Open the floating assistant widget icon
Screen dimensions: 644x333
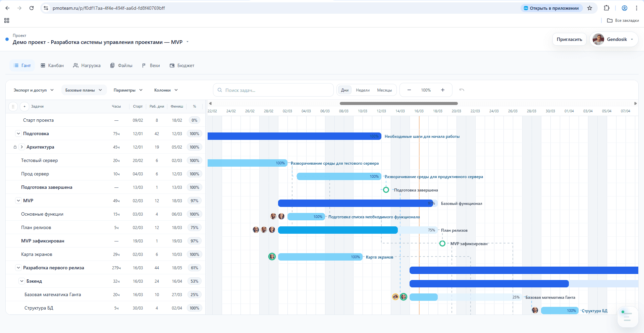click(627, 317)
